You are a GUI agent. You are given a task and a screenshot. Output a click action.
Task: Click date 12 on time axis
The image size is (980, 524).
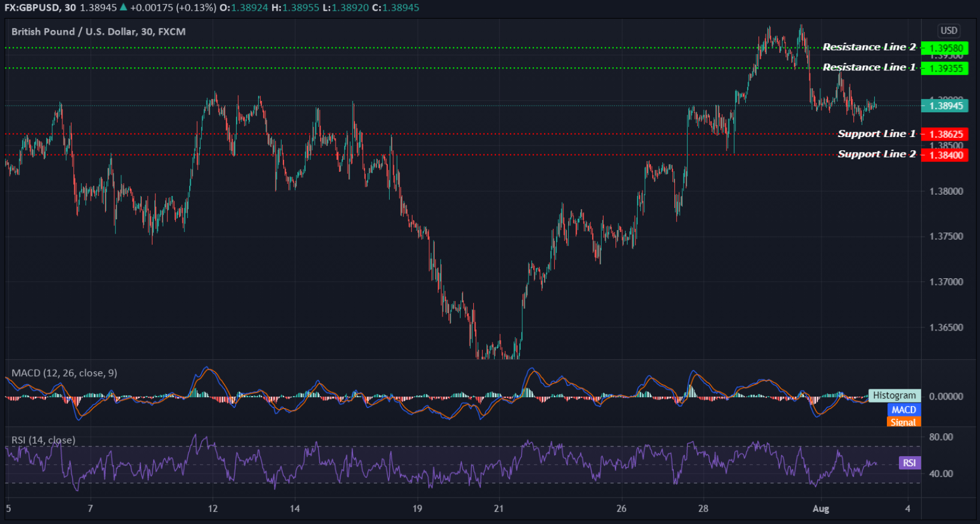click(213, 508)
